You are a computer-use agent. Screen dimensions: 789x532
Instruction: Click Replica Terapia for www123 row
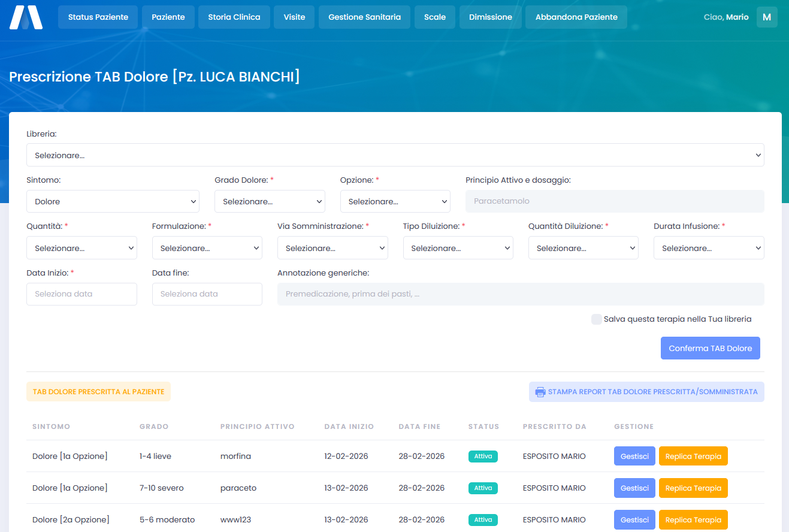click(693, 520)
